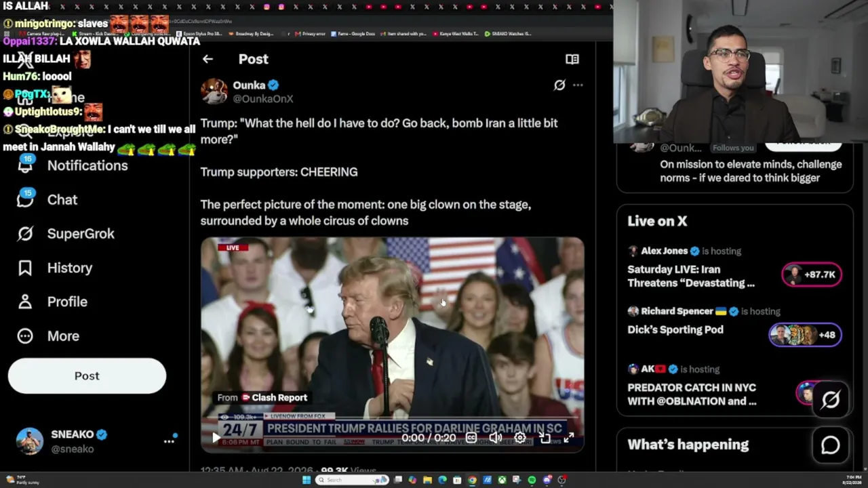The height and width of the screenshot is (488, 868).
Task: Open video playback settings gear
Action: [520, 438]
